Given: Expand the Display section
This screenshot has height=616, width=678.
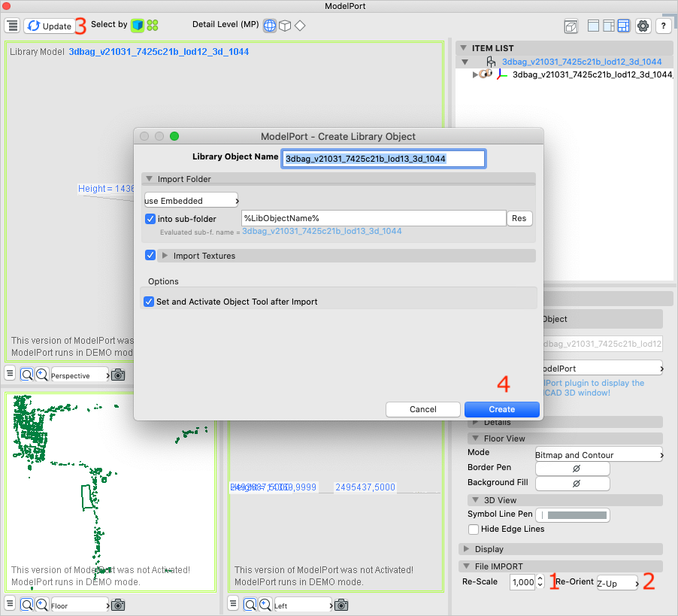Looking at the screenshot, I should click(x=467, y=549).
